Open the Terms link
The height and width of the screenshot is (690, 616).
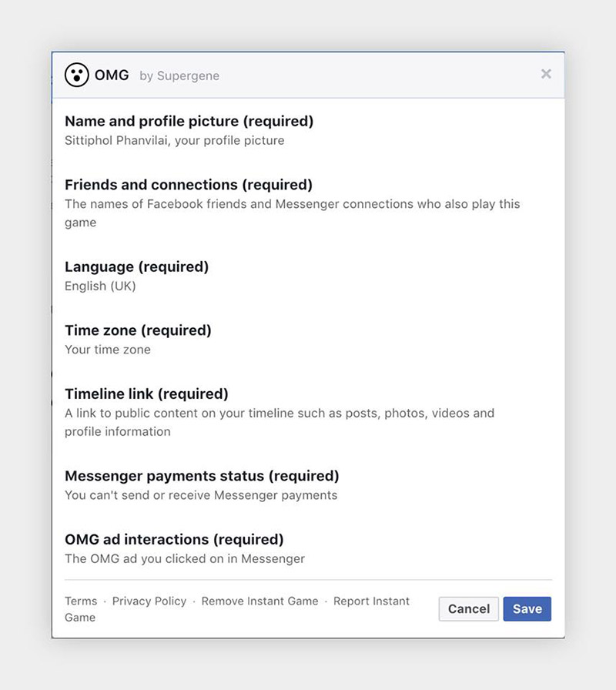coord(81,601)
